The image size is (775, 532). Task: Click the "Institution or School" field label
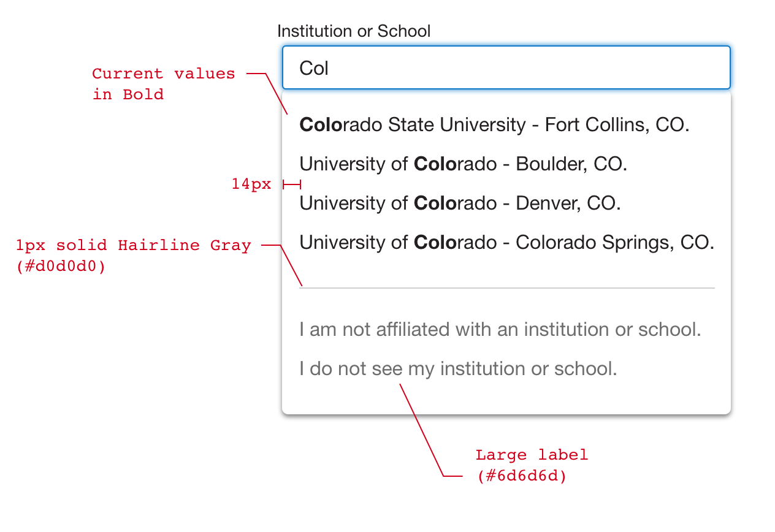354,31
